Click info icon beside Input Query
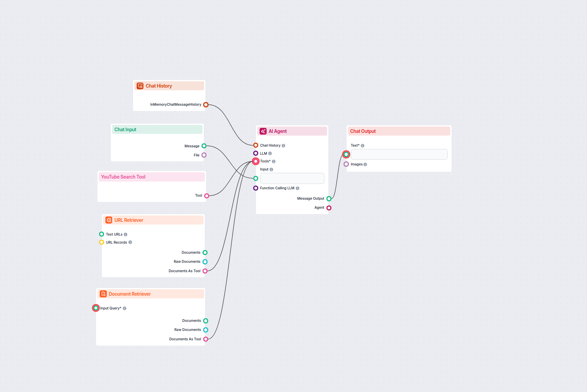This screenshot has height=392, width=587. [x=125, y=308]
